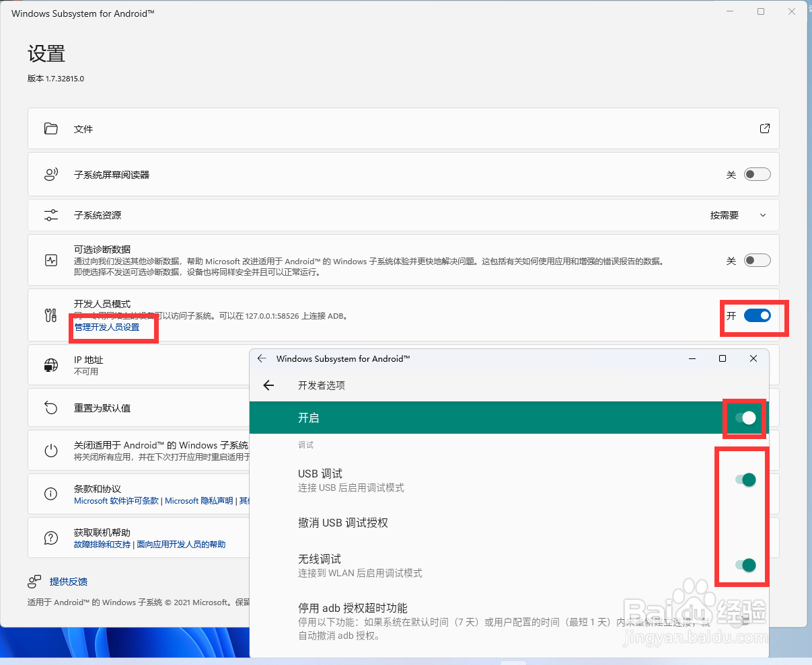Click the tools icon beside 开发人员模式
Screen dimensions: 812x665
(x=51, y=315)
